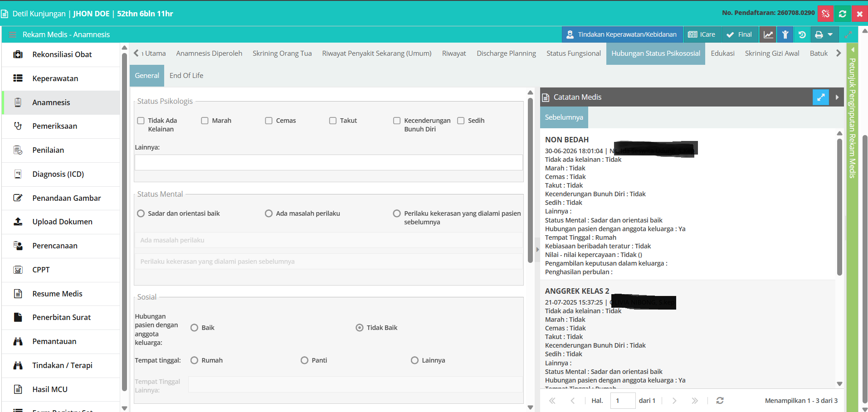Expand the Petunjuk Penginputan Rekam Medis side panel
This screenshot has width=868, height=412.
click(853, 49)
